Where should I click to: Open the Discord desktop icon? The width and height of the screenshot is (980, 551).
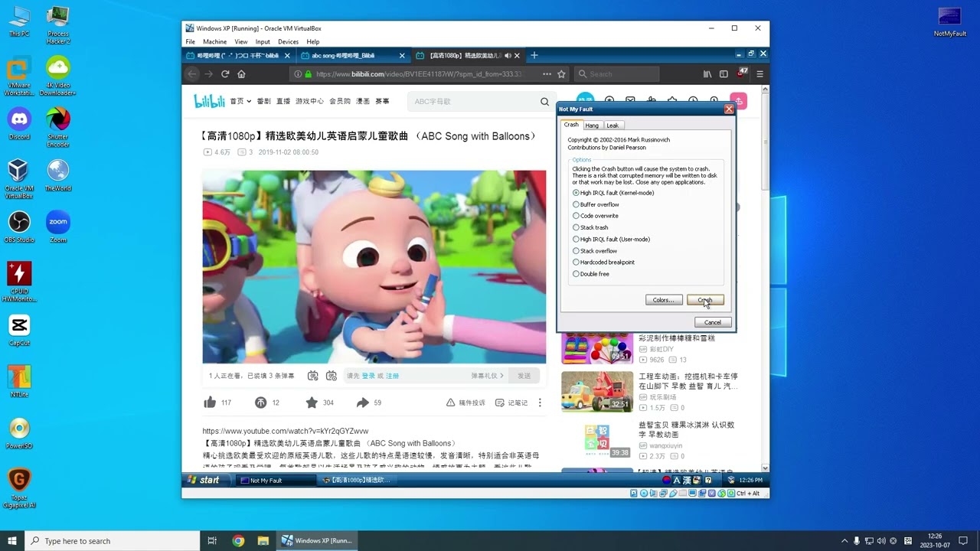(x=19, y=124)
